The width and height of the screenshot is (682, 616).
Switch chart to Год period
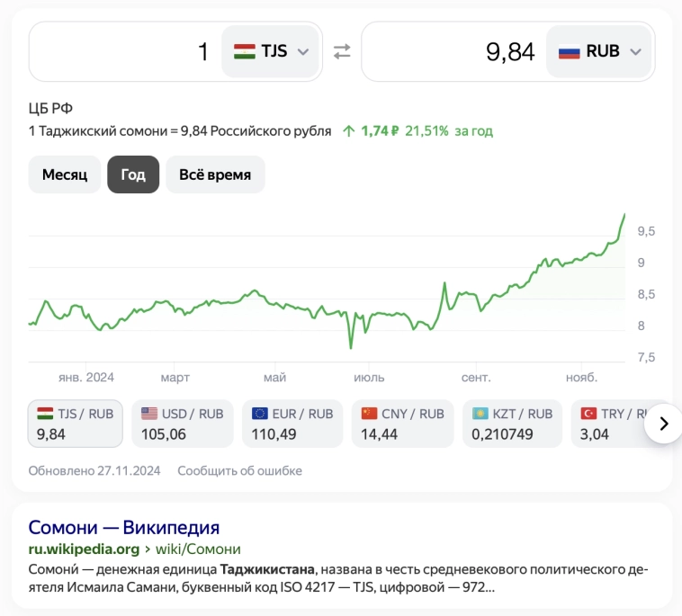coord(133,174)
